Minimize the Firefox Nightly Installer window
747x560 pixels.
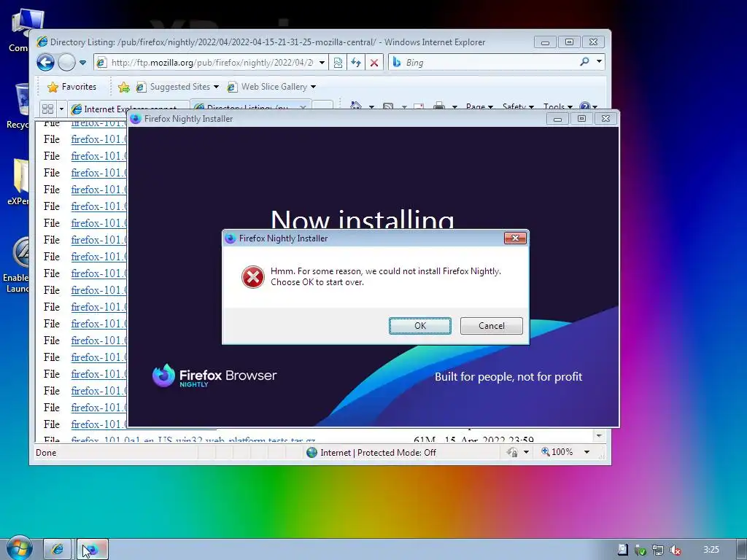[557, 119]
